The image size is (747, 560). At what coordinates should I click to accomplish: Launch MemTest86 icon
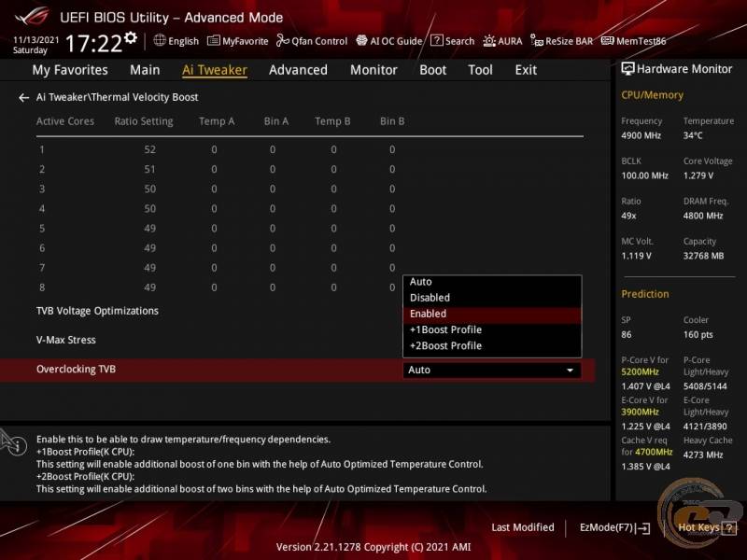(x=608, y=41)
